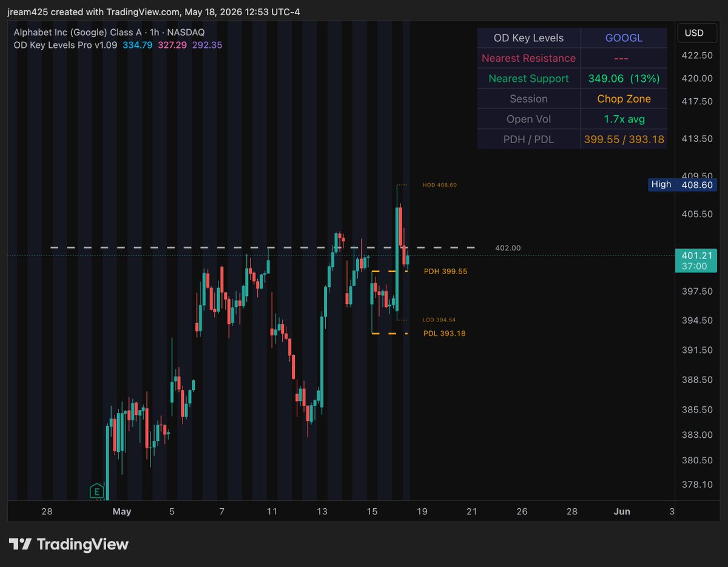
Task: Click date 13 on the time axis
Action: click(x=322, y=512)
